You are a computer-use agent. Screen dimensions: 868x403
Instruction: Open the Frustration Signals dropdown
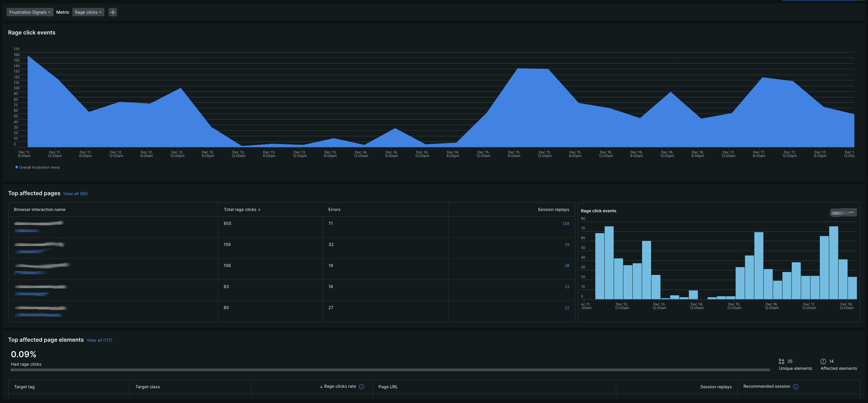[x=30, y=12]
